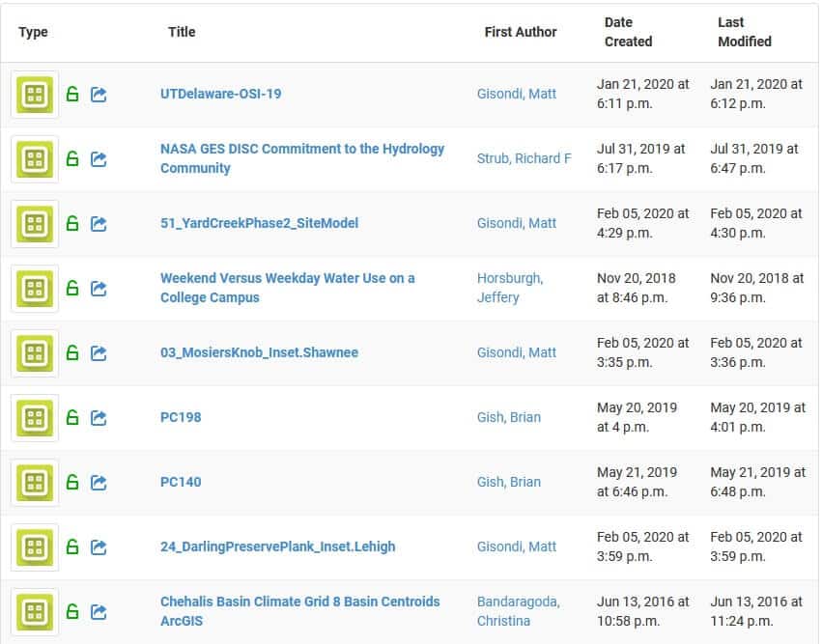Open NASA GES DISC Commitment resource
This screenshot has width=822, height=644.
[x=302, y=158]
